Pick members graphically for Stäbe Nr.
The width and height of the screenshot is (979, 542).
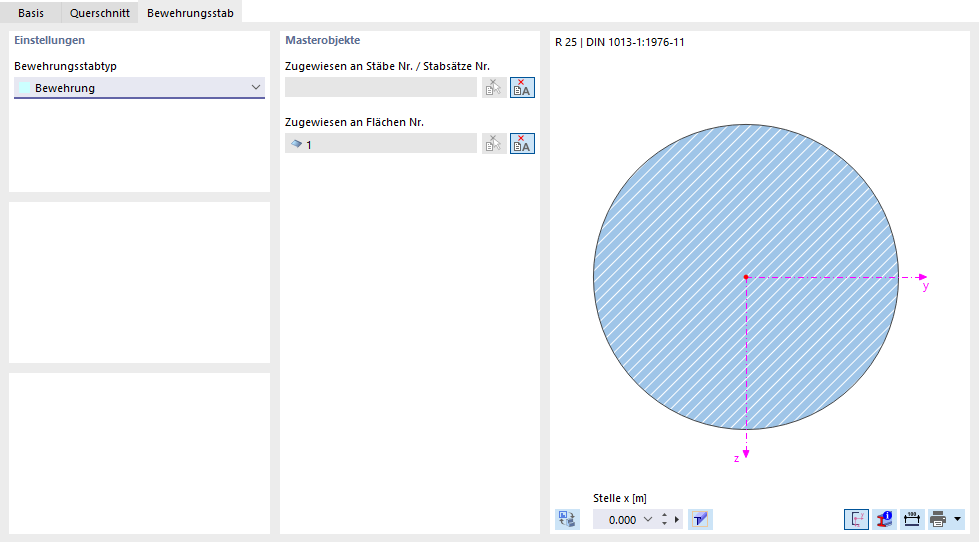(x=494, y=87)
